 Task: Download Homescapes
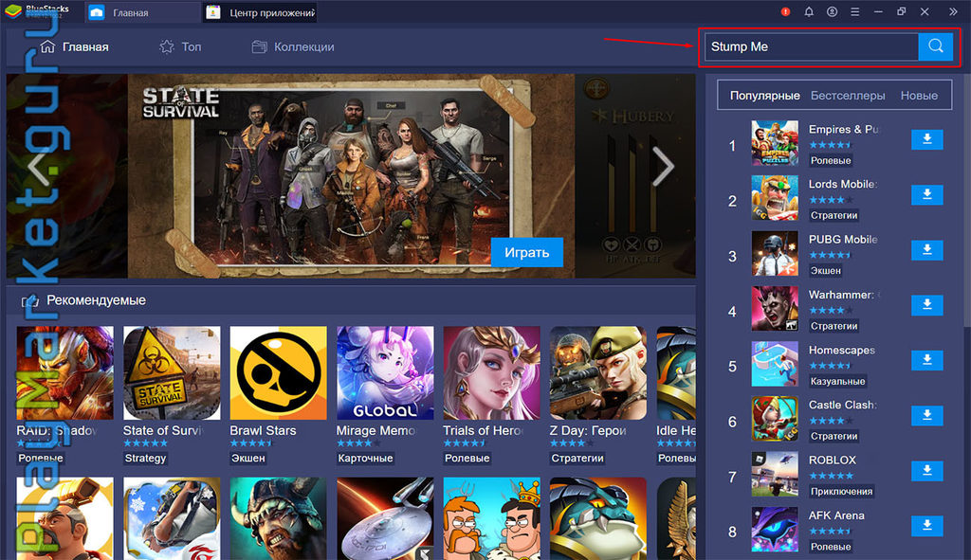point(927,359)
